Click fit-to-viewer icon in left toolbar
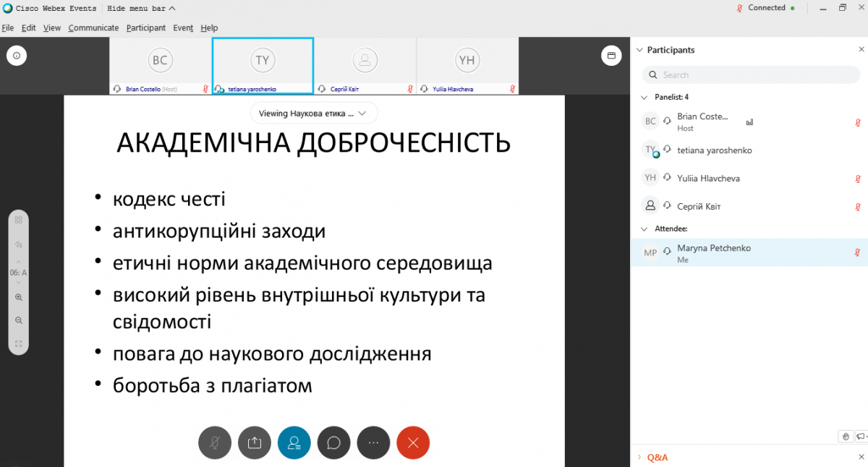Viewport: 868px width, 467px height. pos(19,343)
